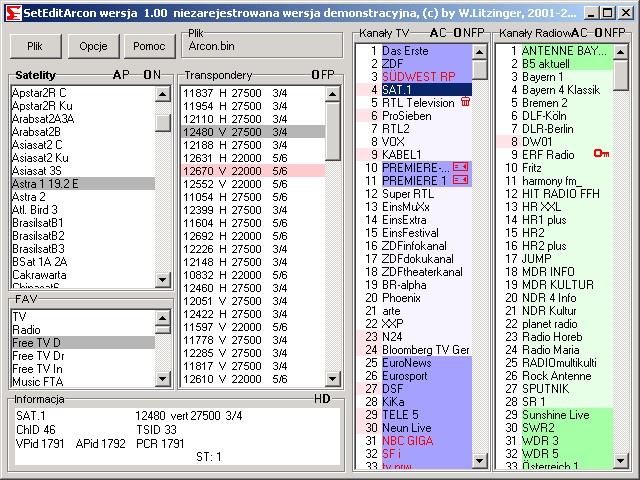Open the Plik menu
Viewport: 640px width, 480px height.
point(35,47)
